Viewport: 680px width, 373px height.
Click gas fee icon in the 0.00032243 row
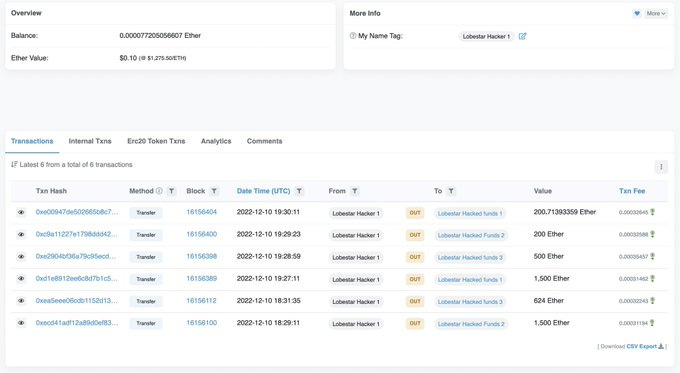(652, 301)
